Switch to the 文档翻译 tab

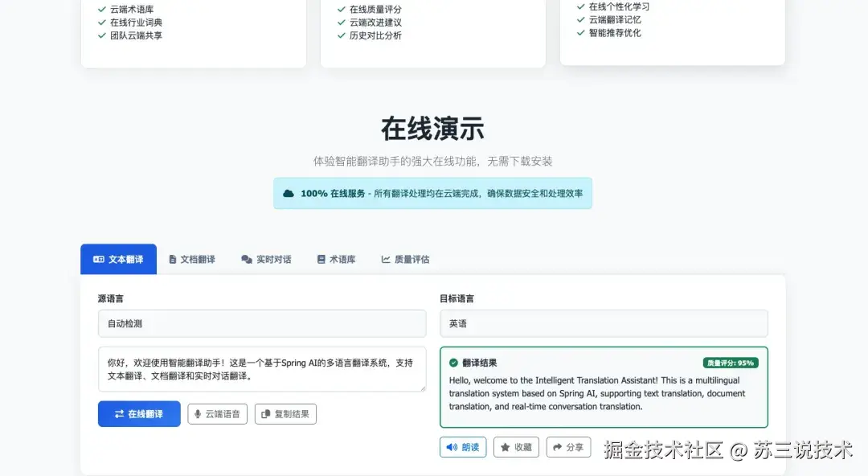193,259
